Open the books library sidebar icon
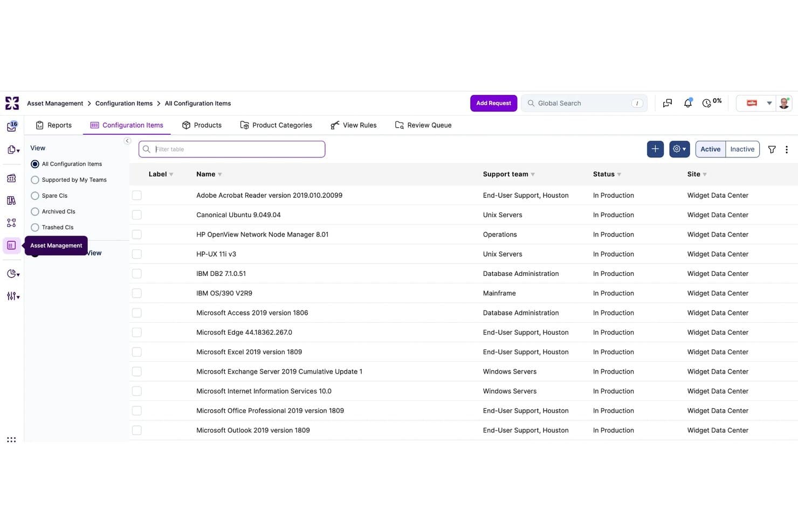Viewport: 798px width, 532px height. pos(11,201)
